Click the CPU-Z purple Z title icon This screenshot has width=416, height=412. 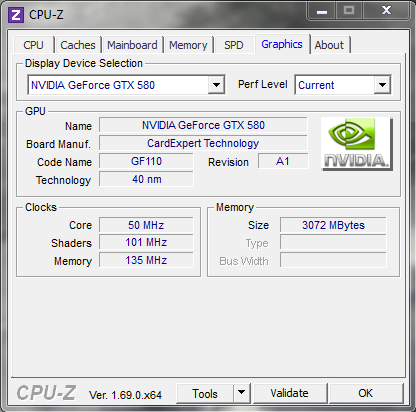click(16, 15)
